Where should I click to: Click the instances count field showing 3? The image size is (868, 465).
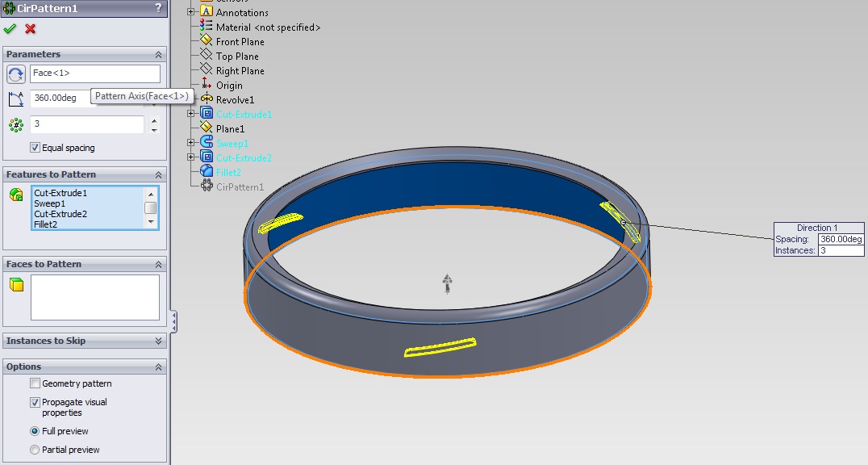[x=87, y=124]
